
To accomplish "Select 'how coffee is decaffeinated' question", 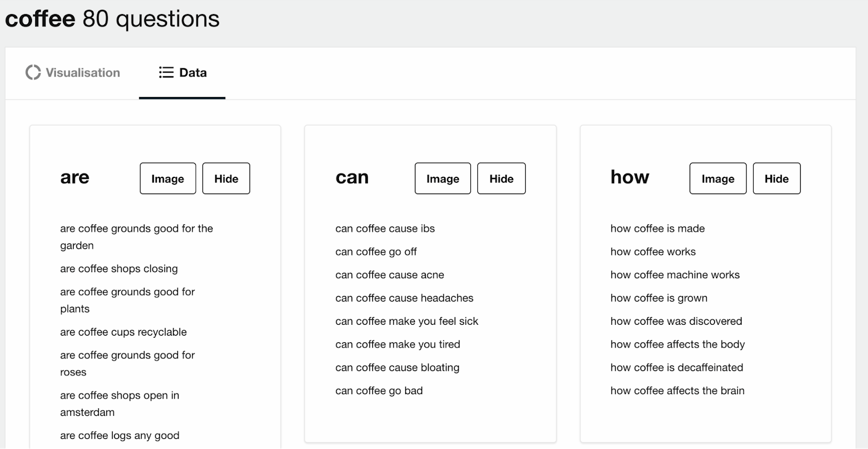I will tap(676, 368).
